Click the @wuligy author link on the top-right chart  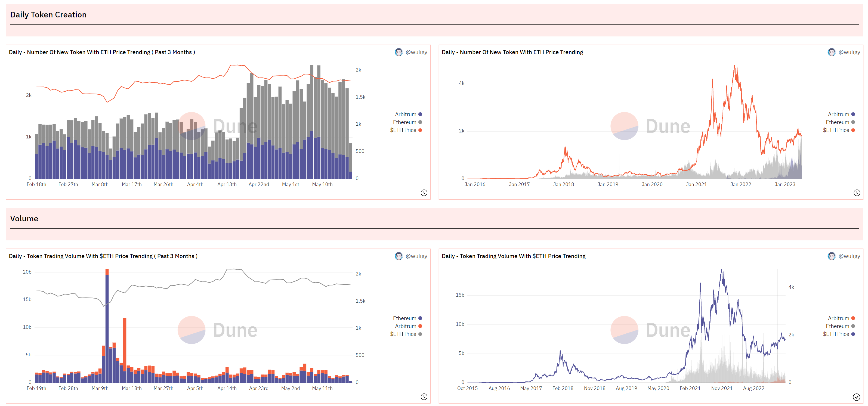click(849, 52)
